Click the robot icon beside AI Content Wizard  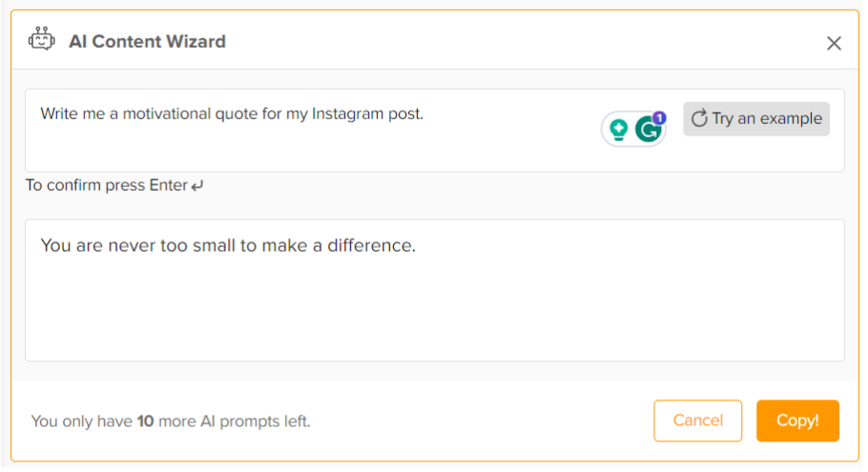[x=42, y=40]
